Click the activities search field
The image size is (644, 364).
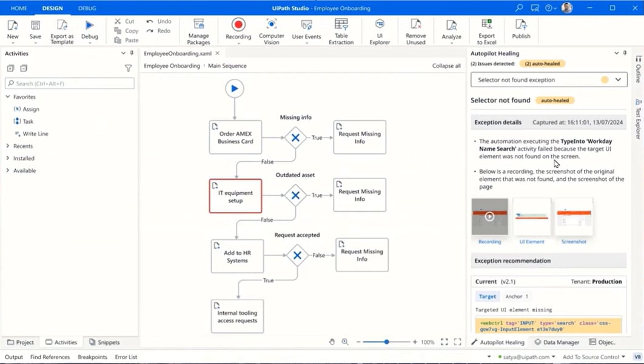pyautogui.click(x=70, y=83)
